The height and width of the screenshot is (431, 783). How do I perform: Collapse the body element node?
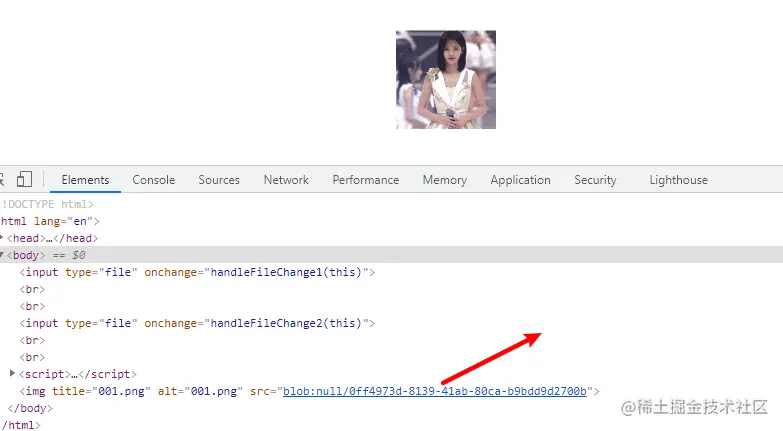click(2, 255)
